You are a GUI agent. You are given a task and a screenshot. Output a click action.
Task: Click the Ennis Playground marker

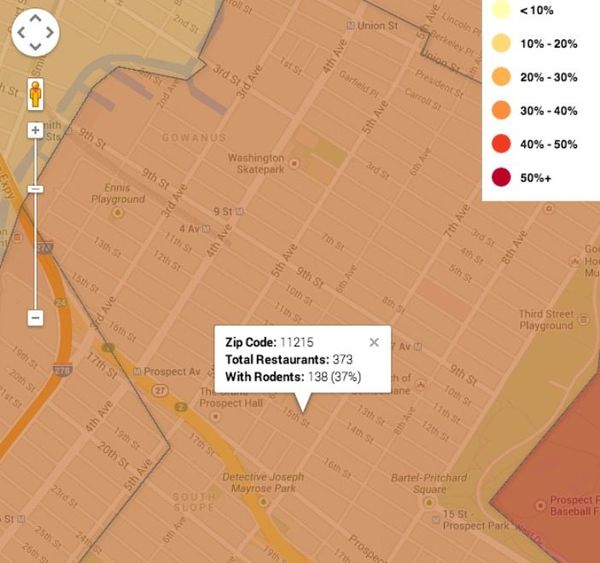point(118,212)
